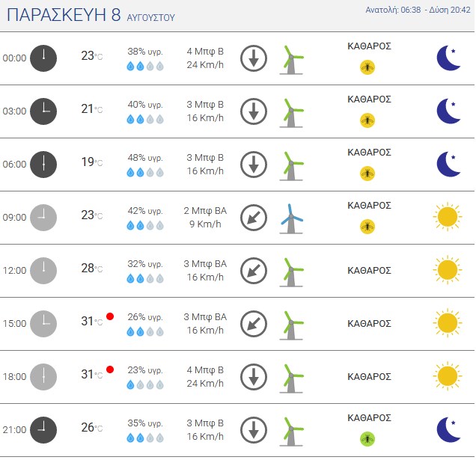Viewport: 476px width, 460px height.
Task: Click the 4 Μπφ Β wind text at 18:00
Action: click(205, 370)
